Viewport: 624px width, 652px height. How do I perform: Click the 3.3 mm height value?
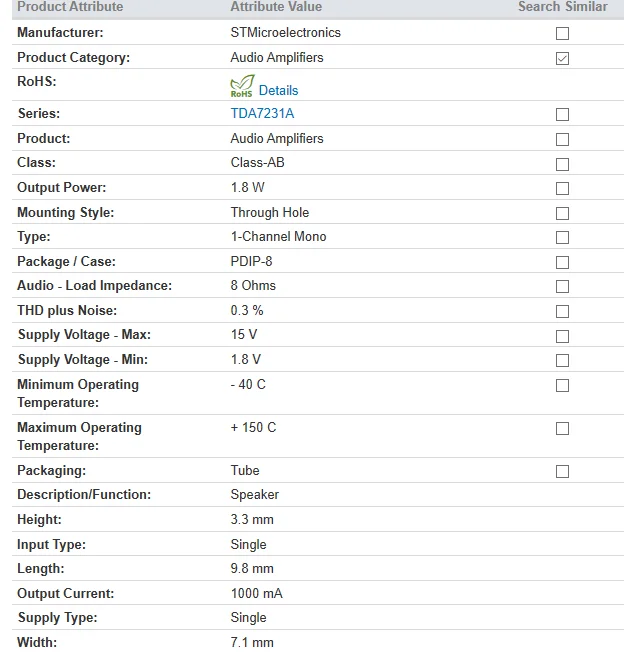click(252, 520)
